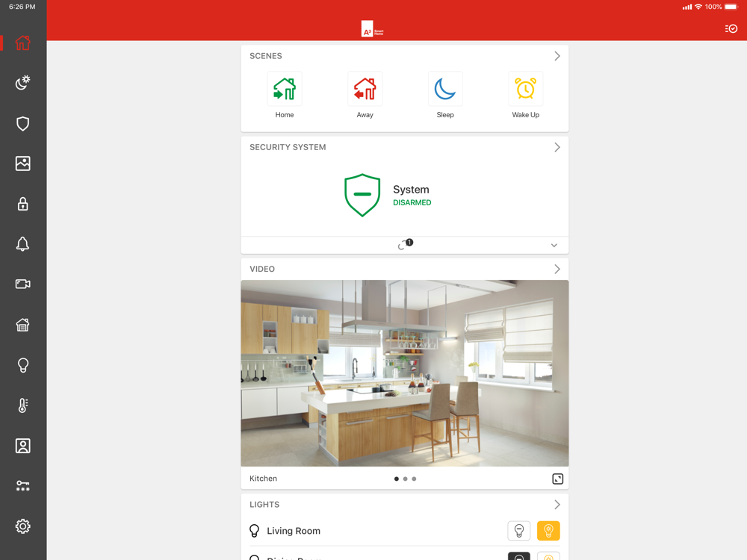Tap the green disarmed shield icon
Image resolution: width=747 pixels, height=560 pixels.
pos(362,195)
